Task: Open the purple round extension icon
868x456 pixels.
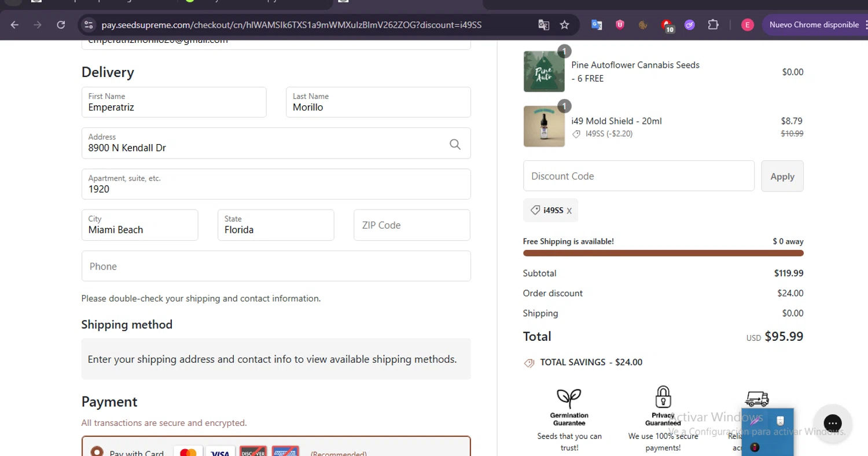Action: [x=690, y=25]
